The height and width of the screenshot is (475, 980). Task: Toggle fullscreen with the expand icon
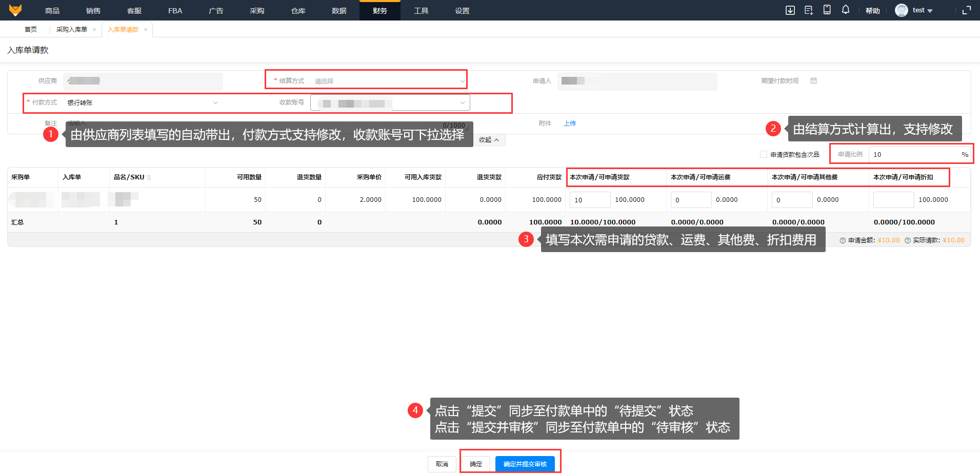[x=967, y=10]
